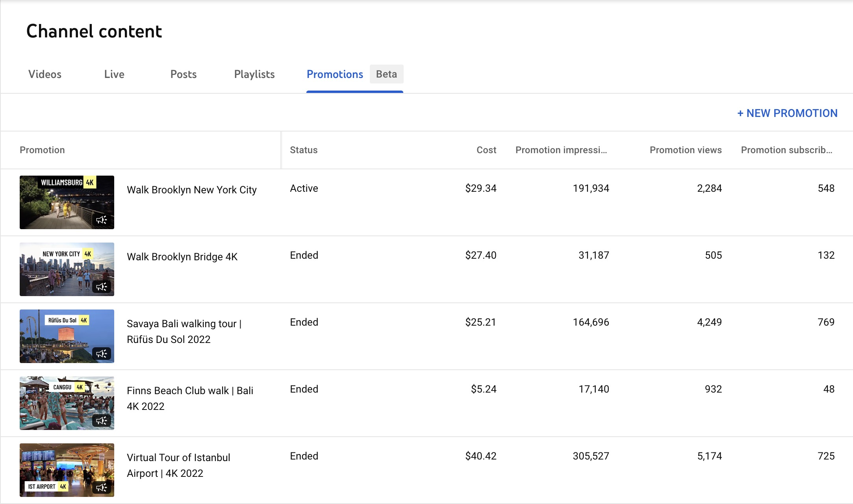Select the Promotions tab
Screen dimensions: 853x504
[335, 74]
